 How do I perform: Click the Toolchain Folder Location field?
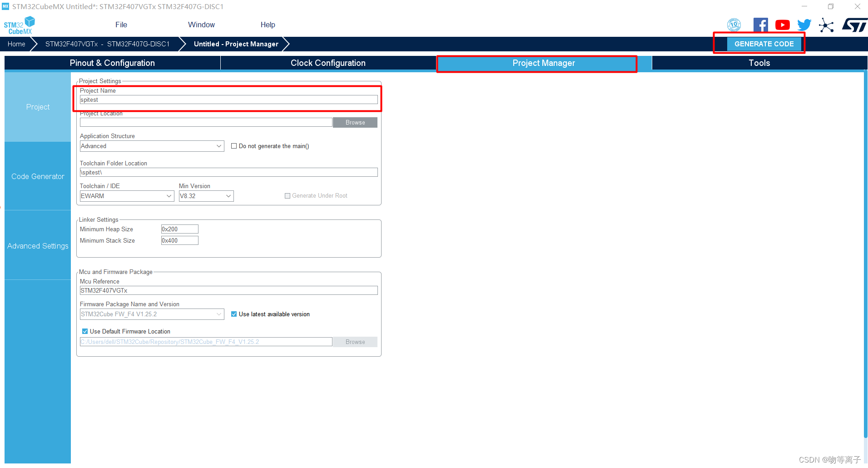coord(229,173)
